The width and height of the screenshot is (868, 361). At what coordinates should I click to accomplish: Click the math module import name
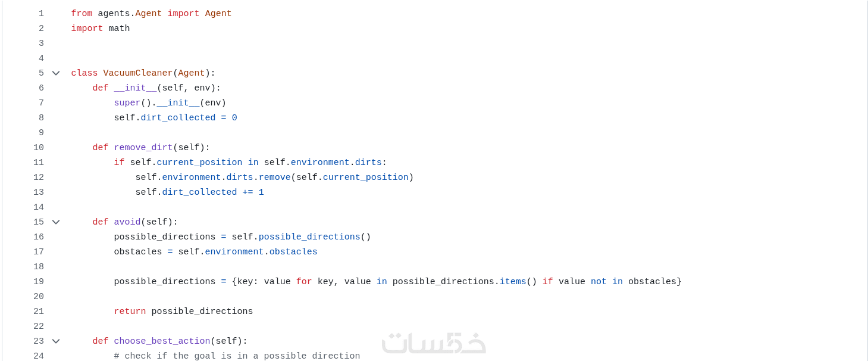(119, 29)
